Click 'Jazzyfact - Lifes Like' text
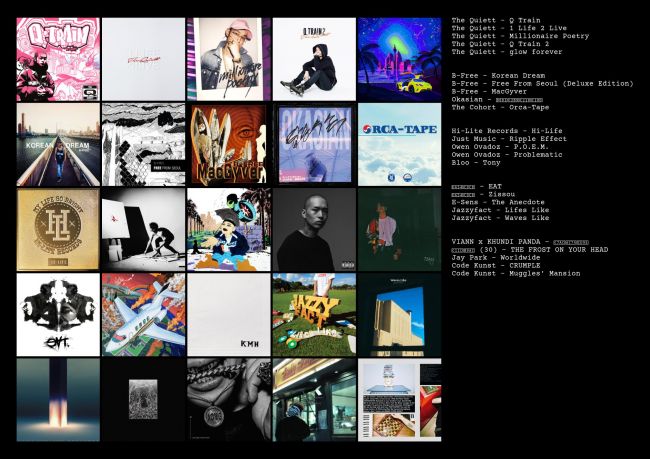This screenshot has width=650, height=459. (x=500, y=210)
